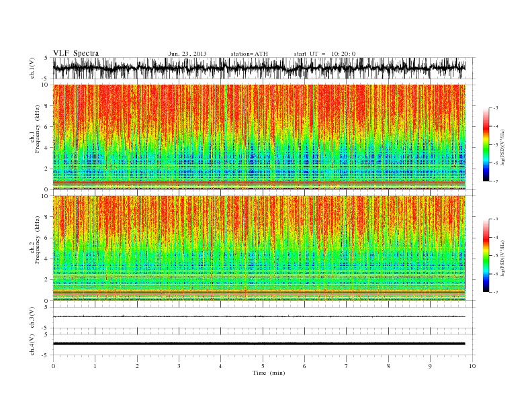Click inside the ch.2 spectrogram panel
This screenshot has width=532, height=411.
tap(259, 248)
